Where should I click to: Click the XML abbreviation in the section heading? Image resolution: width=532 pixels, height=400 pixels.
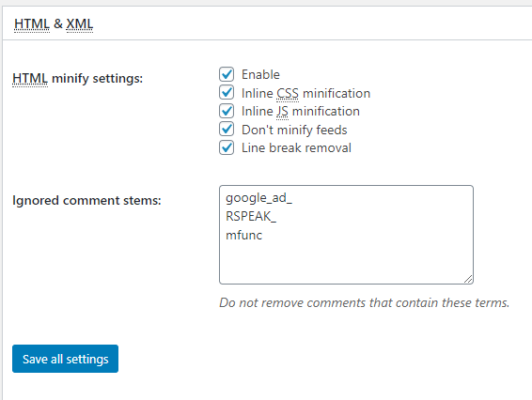pyautogui.click(x=79, y=24)
